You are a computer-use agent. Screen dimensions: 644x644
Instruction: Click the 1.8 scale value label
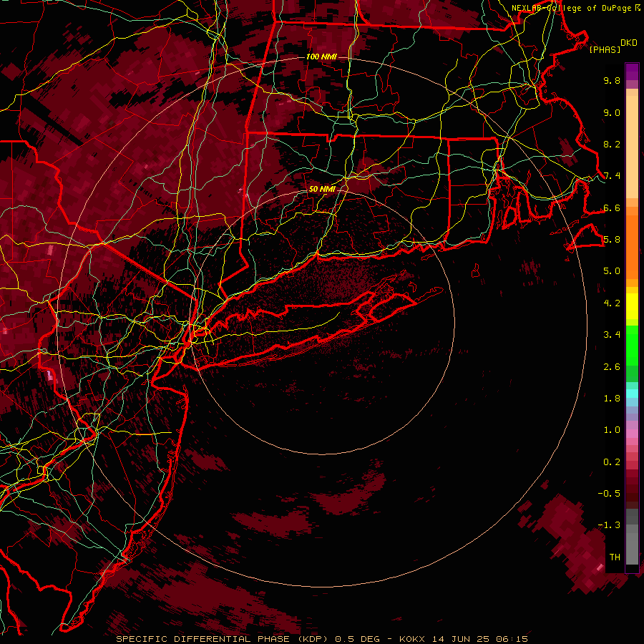pos(612,399)
